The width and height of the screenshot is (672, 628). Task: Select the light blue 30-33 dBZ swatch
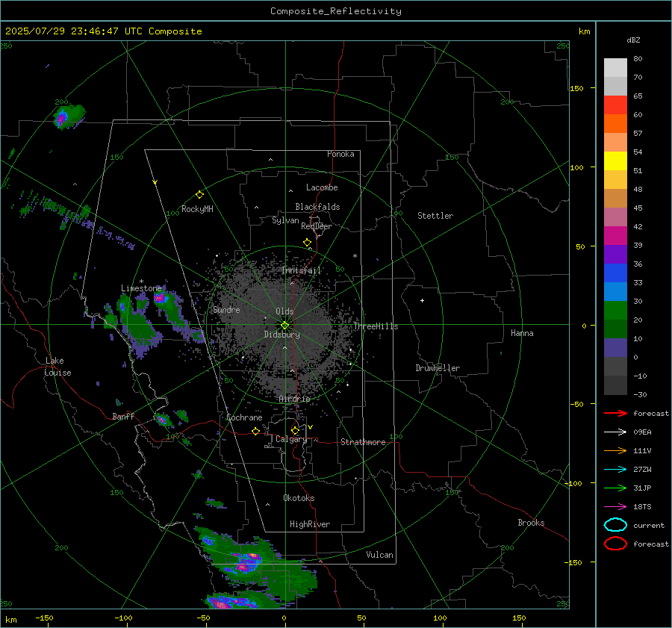(x=615, y=292)
